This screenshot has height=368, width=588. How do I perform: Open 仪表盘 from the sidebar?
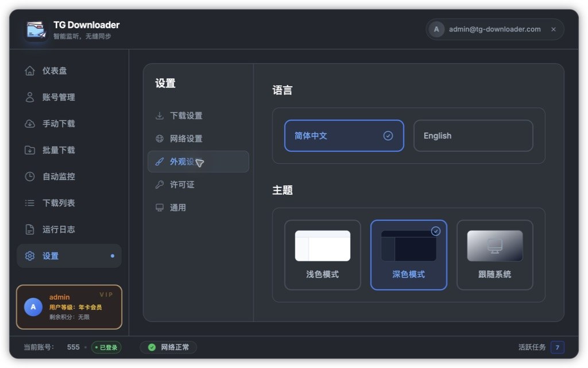(69, 71)
